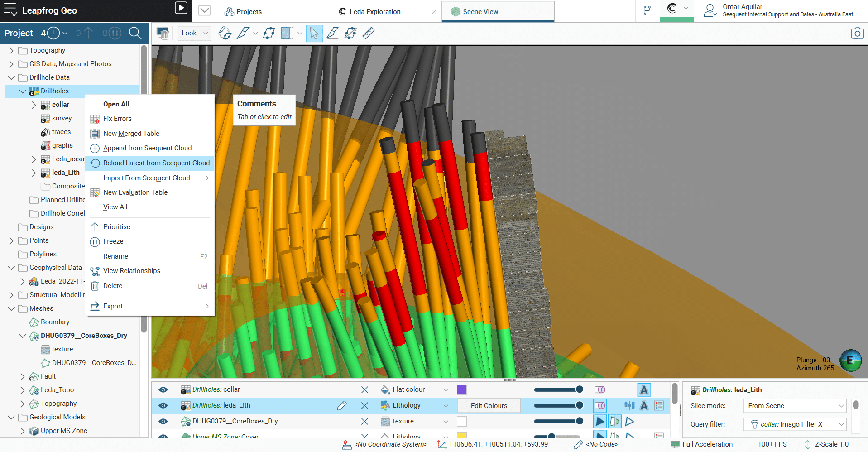
Task: Select the draw slicer line tool
Action: (x=243, y=33)
